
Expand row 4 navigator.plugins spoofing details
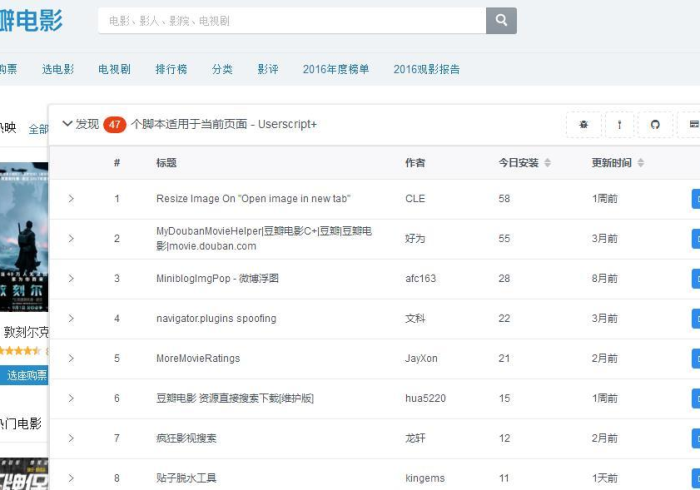(x=71, y=319)
